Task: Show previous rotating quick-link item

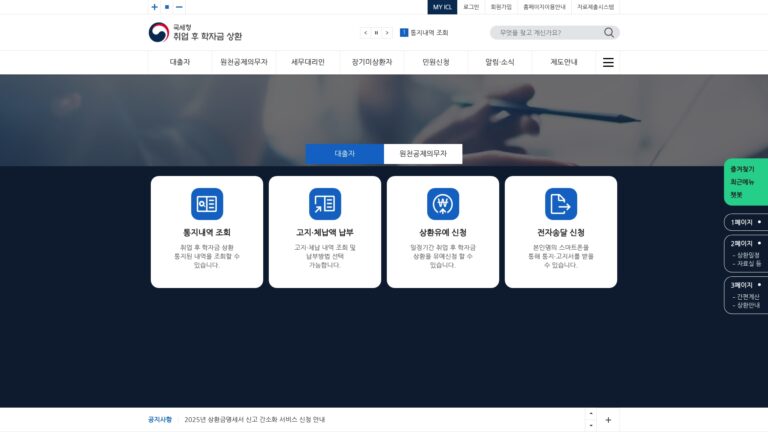Action: [x=365, y=33]
